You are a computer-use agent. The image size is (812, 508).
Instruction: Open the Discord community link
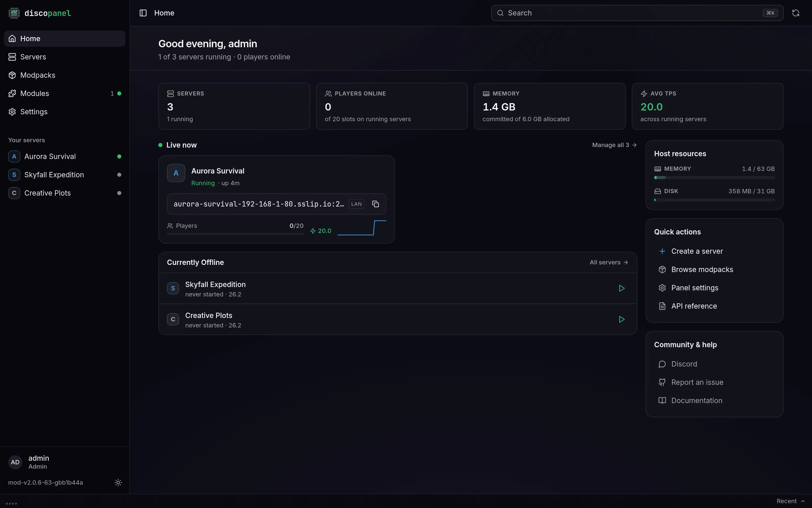(714, 364)
